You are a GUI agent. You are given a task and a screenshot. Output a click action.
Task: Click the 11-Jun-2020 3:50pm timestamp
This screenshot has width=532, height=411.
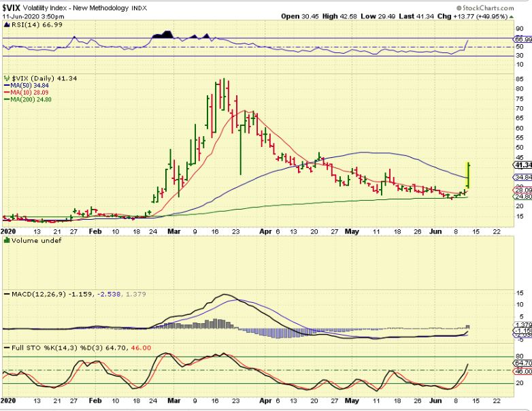pyautogui.click(x=33, y=16)
